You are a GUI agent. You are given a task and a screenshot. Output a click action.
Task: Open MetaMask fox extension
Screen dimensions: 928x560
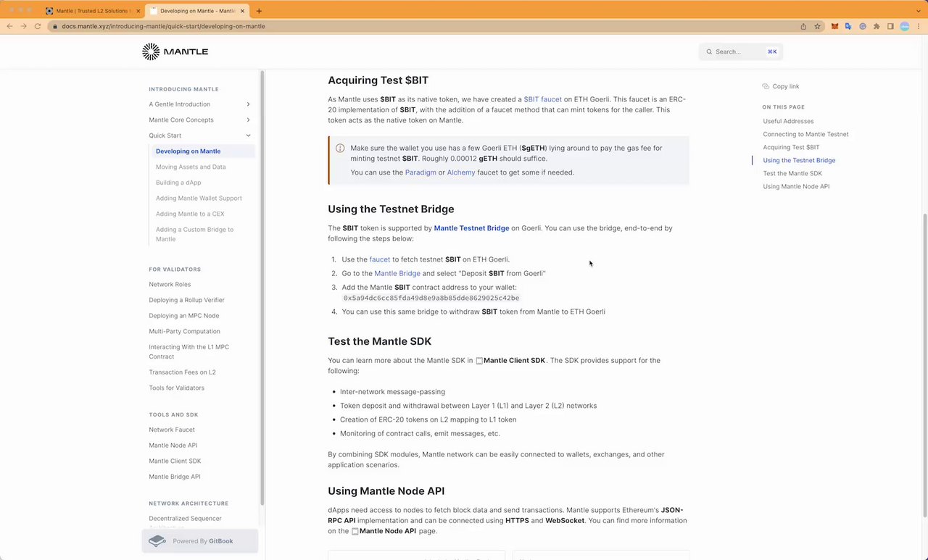(x=834, y=26)
